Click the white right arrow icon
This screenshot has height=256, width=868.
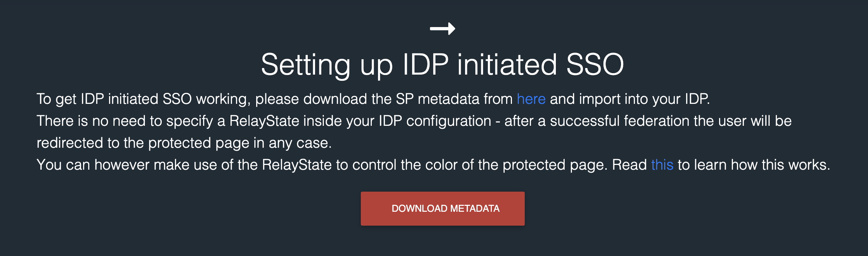(442, 29)
